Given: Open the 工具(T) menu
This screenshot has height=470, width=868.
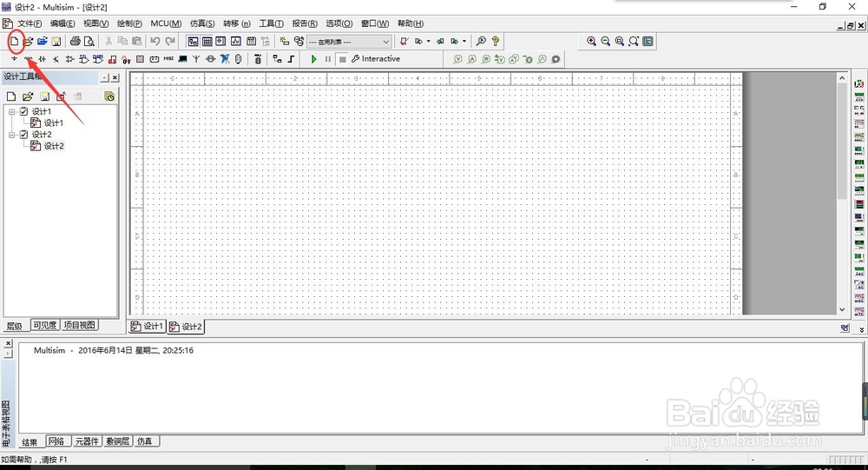Looking at the screenshot, I should (x=271, y=23).
